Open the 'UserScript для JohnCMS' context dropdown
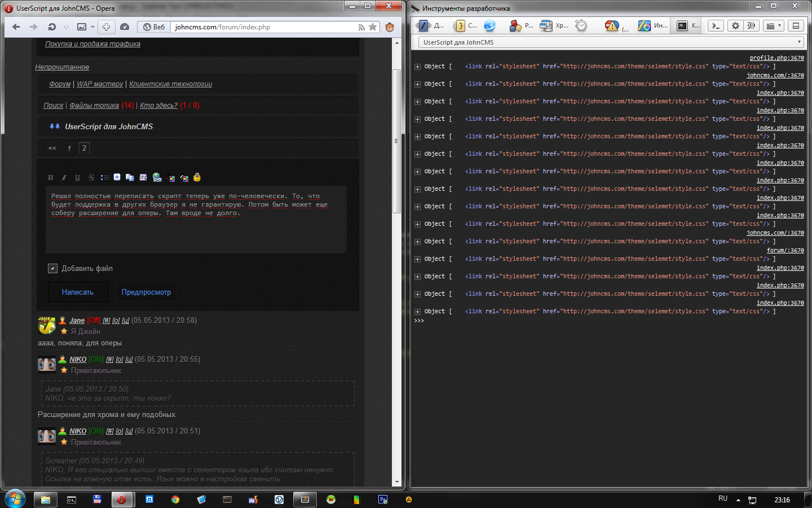 tap(611, 42)
